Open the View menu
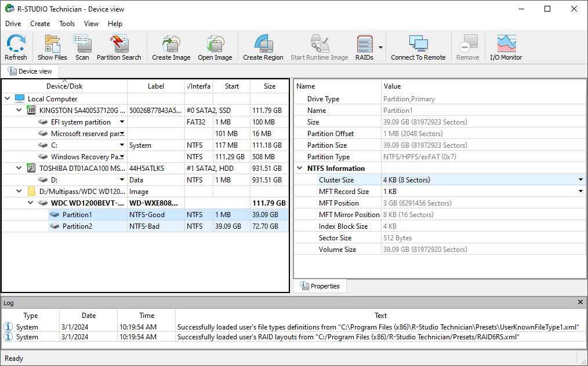Viewport: 588px width, 366px height. pos(91,24)
